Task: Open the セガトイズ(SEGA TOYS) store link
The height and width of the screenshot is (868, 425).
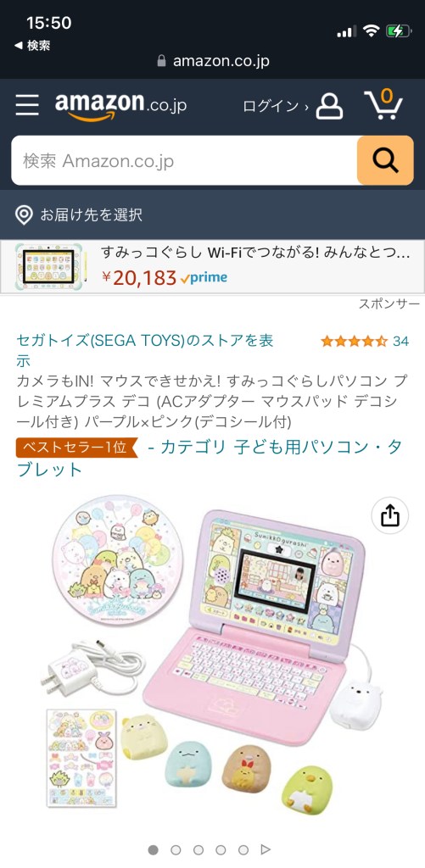Action: tap(145, 350)
